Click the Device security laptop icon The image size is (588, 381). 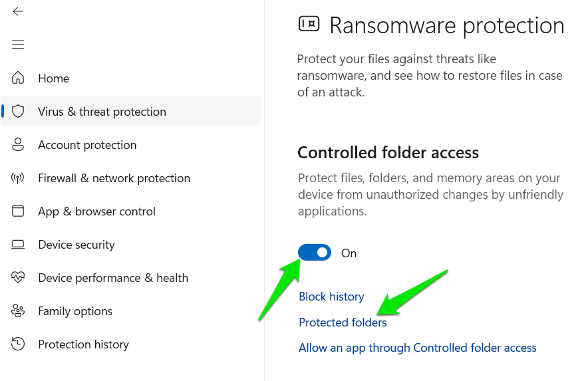18,244
